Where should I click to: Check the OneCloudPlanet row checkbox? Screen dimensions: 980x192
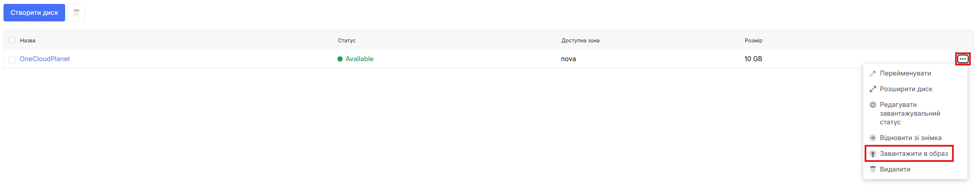pyautogui.click(x=12, y=59)
